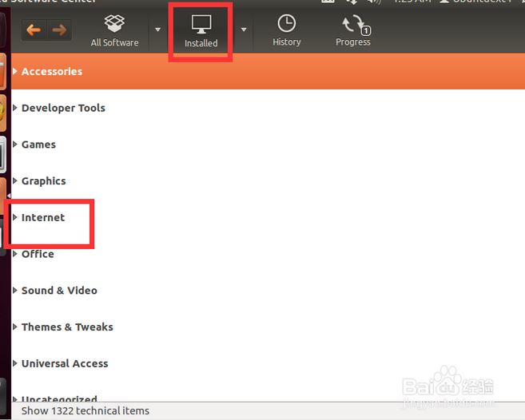Image resolution: width=525 pixels, height=420 pixels.
Task: Select the Sound & Video label
Action: coord(59,290)
